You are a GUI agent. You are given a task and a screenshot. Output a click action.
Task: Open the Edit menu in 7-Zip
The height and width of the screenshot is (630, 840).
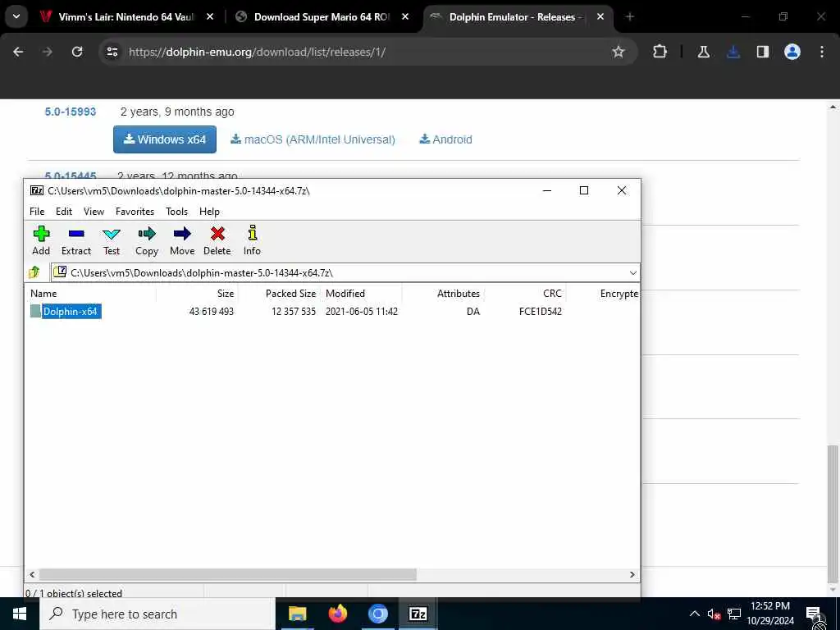pyautogui.click(x=64, y=212)
